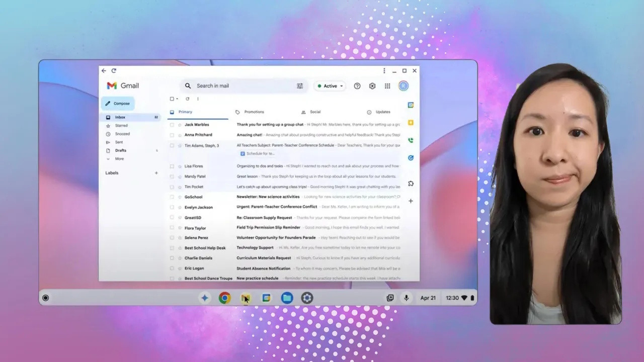Open 'Urgent: Parent-Teacher Conference Conflict' email
The image size is (644, 362).
point(277,207)
